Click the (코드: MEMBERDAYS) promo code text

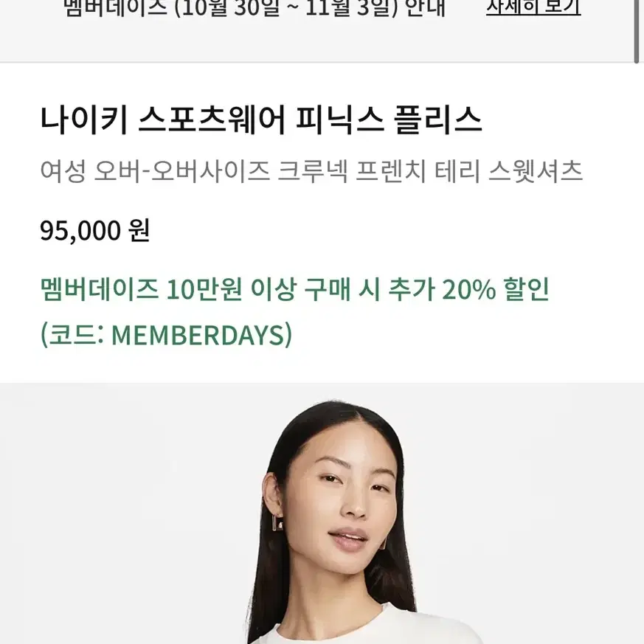166,335
